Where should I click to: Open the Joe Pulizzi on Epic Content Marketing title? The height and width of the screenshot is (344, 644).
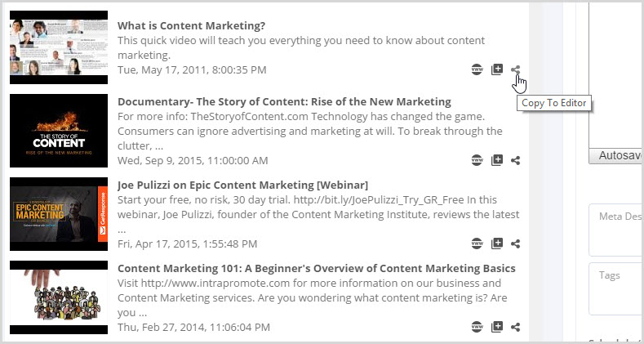[x=242, y=185]
